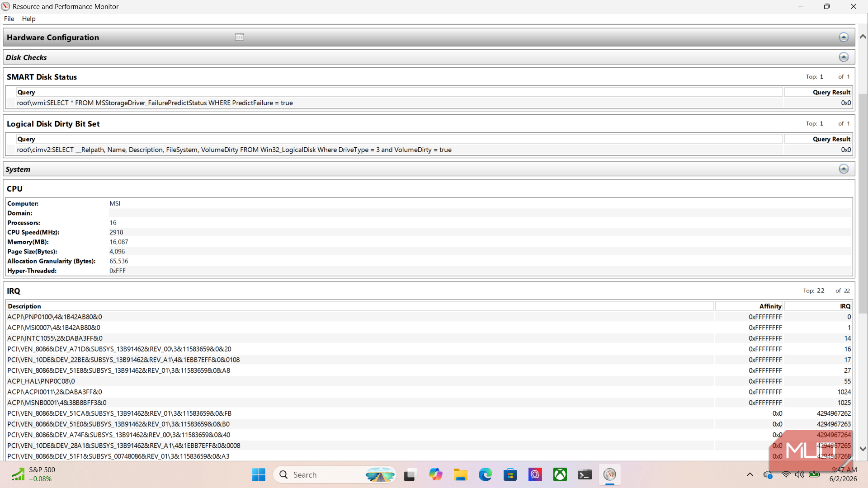Select the ACPI\INTC1055 IRQ row
Image resolution: width=868 pixels, height=488 pixels.
(x=429, y=338)
